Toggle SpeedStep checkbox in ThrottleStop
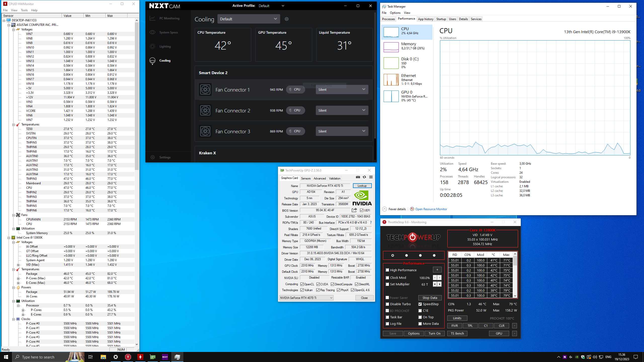 (420, 304)
